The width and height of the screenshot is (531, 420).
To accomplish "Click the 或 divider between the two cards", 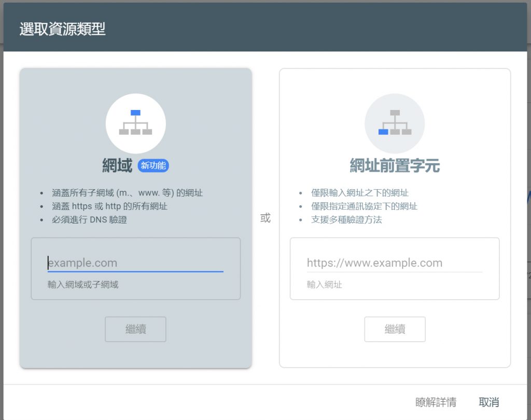I will click(265, 219).
